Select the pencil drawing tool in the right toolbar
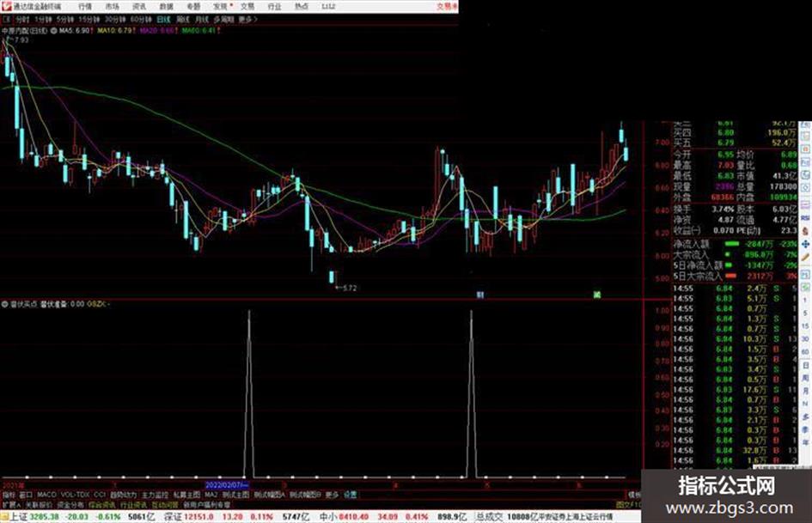 (805, 257)
